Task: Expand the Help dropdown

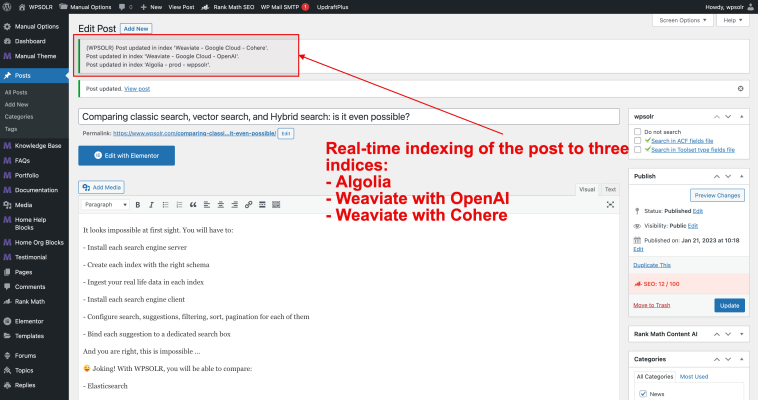Action: click(x=733, y=20)
